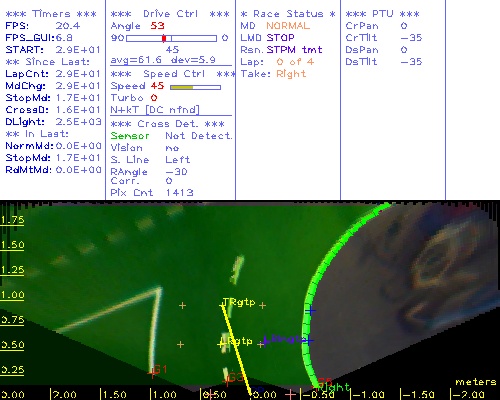Click the STOP last-mode value
Viewport: 500px width, 400px height.
(280, 38)
